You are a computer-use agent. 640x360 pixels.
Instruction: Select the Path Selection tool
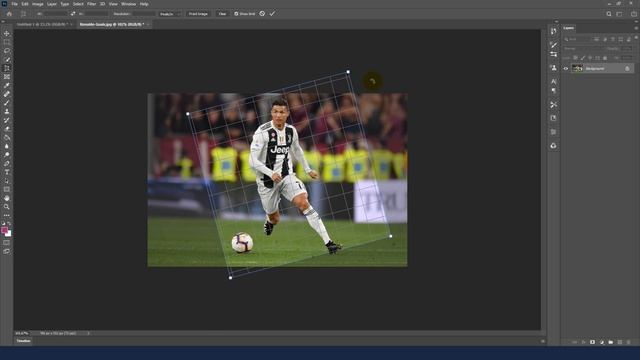coord(7,181)
